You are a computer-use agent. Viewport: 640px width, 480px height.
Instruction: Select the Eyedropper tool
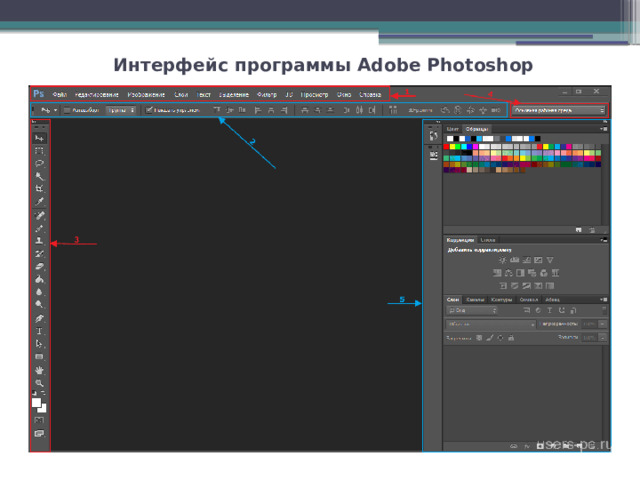(39, 201)
